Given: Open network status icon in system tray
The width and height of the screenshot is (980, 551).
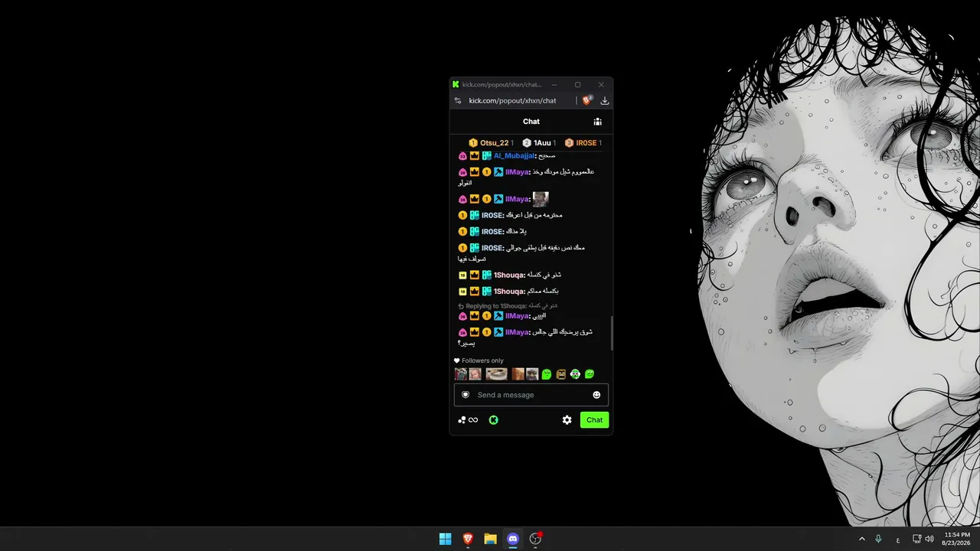Looking at the screenshot, I should pyautogui.click(x=917, y=539).
